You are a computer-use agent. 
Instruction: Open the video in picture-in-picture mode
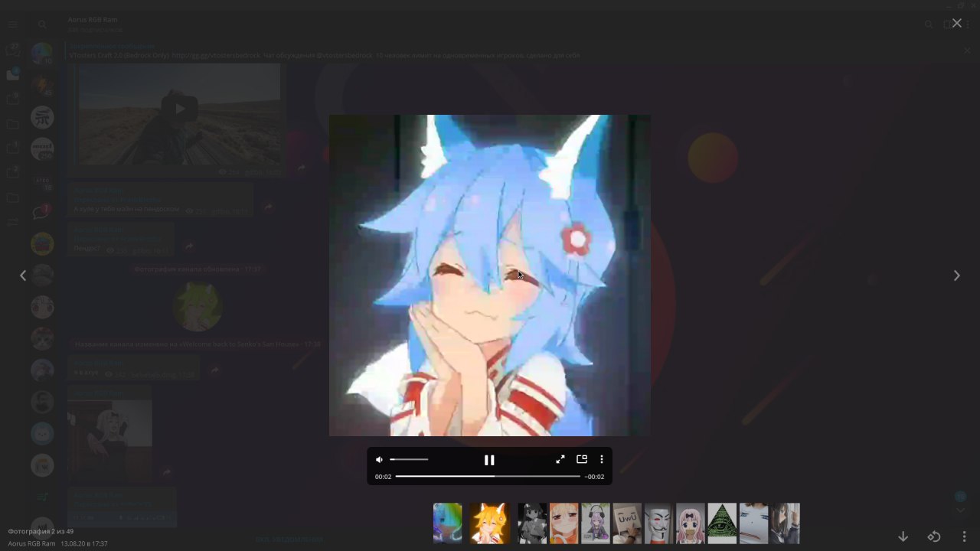tap(582, 460)
